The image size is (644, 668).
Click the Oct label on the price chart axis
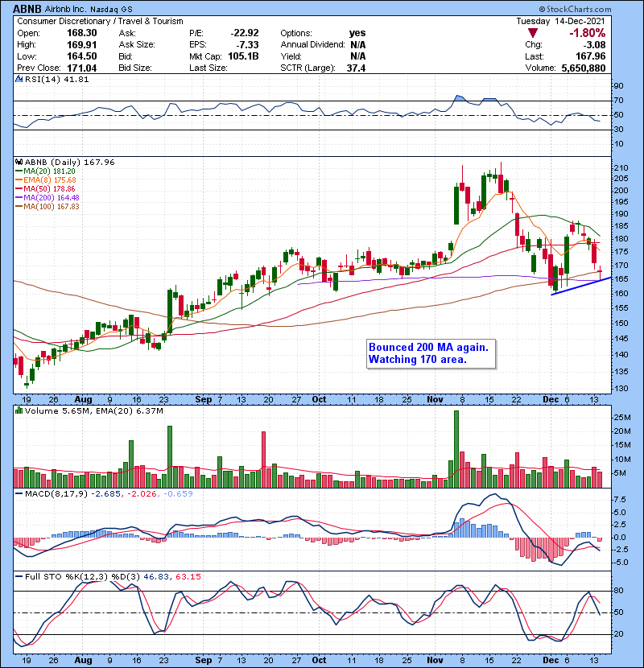click(x=320, y=400)
